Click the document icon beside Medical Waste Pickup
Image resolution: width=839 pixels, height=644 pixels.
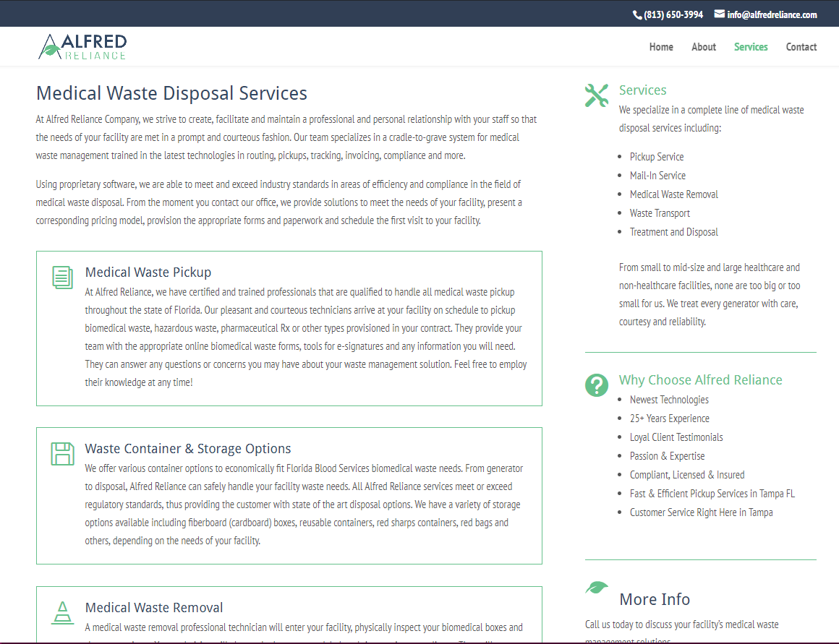click(x=63, y=278)
